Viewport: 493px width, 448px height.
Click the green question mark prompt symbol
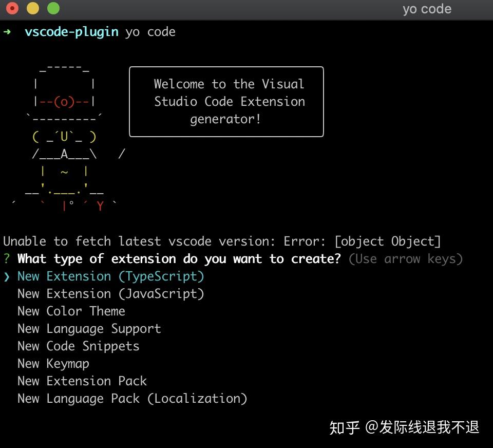[x=6, y=258]
